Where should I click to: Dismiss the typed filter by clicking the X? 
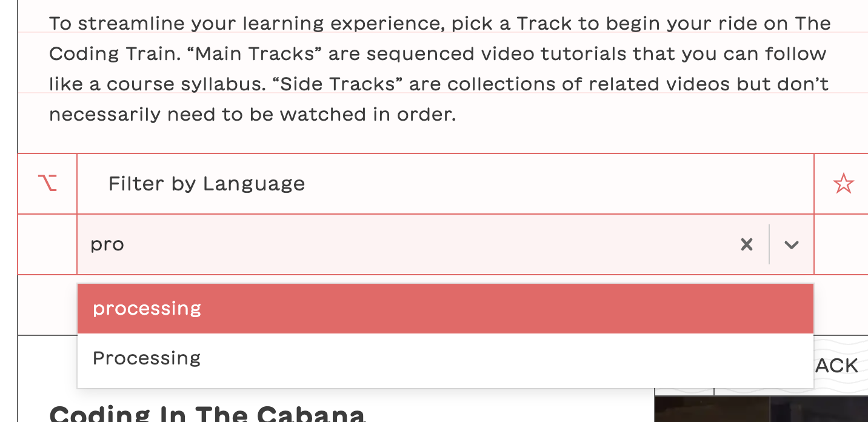click(746, 244)
